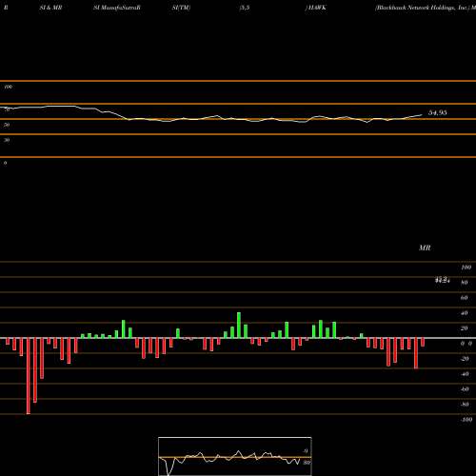
Task: Click the 'SI & MR' header text
Action: [x=50, y=8]
